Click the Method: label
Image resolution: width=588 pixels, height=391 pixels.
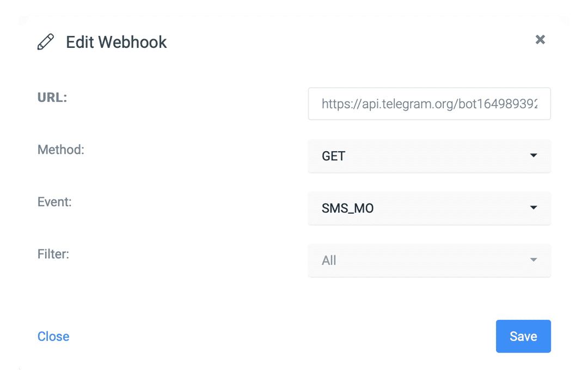click(61, 150)
